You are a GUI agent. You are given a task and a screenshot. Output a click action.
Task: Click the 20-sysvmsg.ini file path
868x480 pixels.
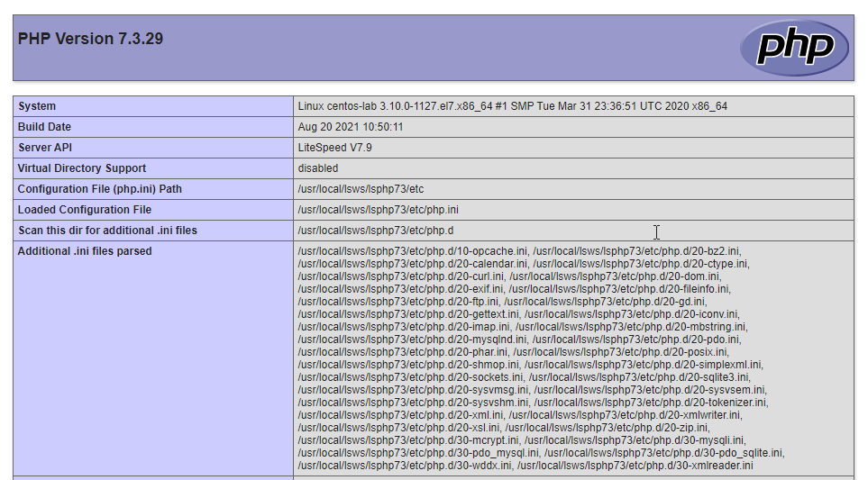coord(413,390)
